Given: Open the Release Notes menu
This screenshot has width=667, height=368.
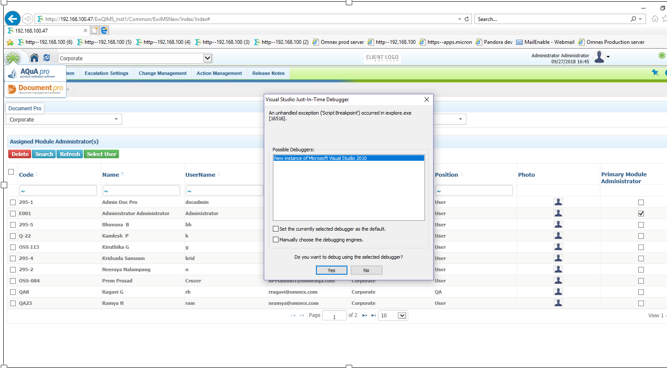Looking at the screenshot, I should (268, 73).
